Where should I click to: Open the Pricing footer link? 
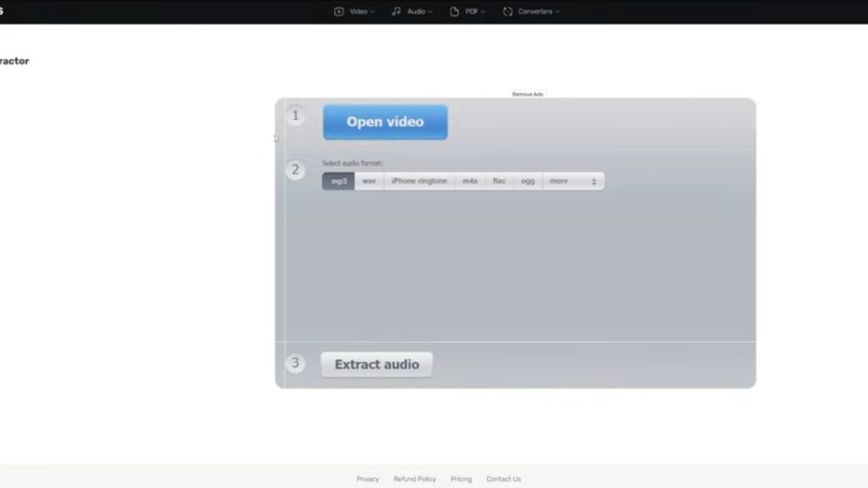click(461, 480)
